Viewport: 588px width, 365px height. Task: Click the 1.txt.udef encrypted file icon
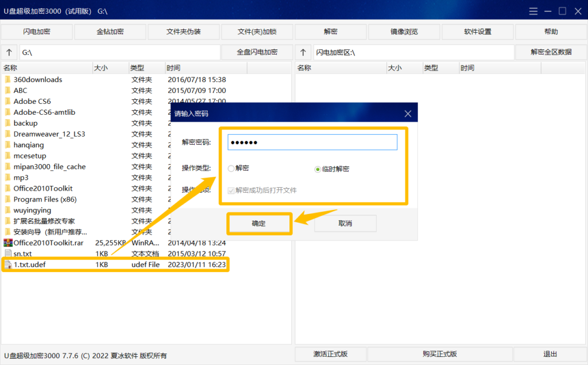pyautogui.click(x=8, y=265)
